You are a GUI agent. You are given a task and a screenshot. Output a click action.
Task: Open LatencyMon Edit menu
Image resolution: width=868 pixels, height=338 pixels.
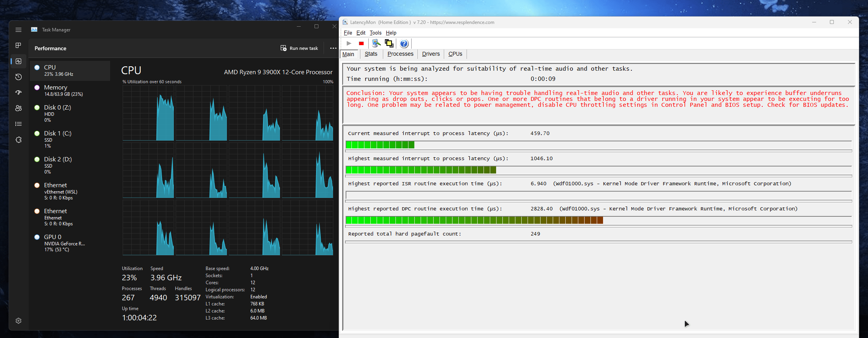(x=361, y=33)
